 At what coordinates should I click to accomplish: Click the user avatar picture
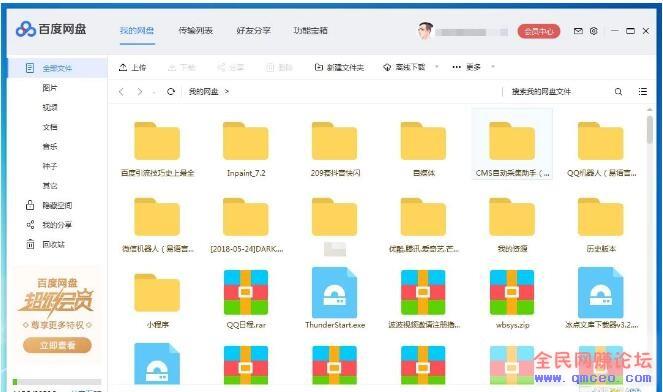(x=425, y=30)
